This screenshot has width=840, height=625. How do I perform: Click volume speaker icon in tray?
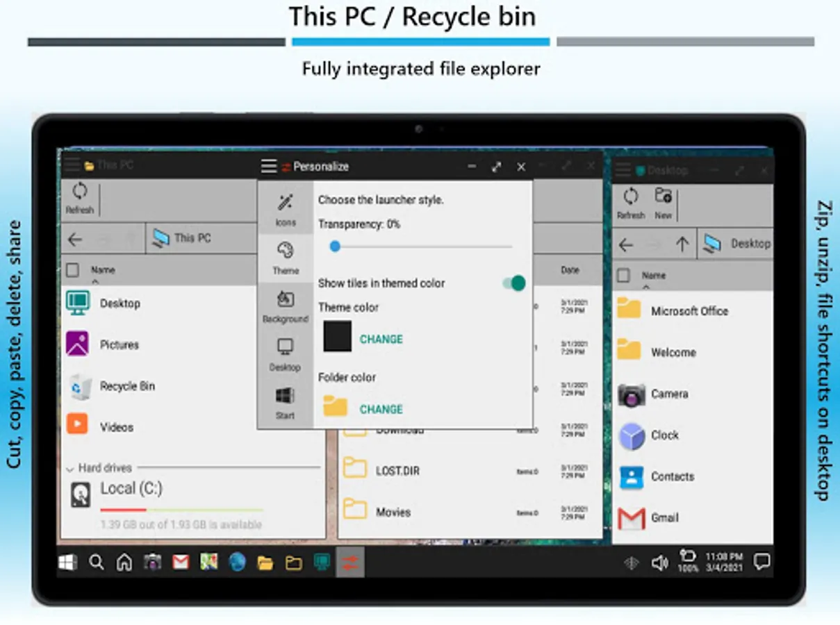pos(659,562)
